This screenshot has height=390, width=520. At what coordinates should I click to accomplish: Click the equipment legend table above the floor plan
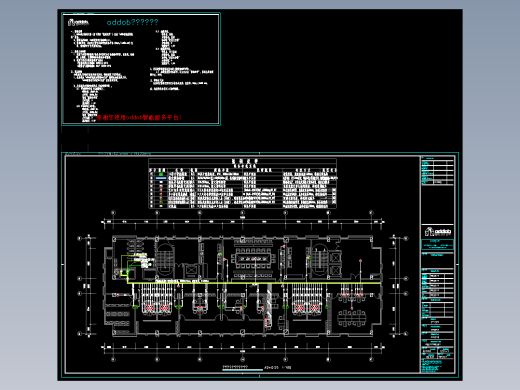(x=242, y=184)
